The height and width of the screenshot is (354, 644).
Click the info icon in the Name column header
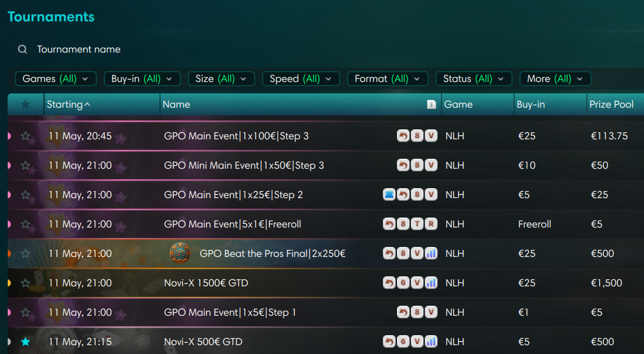pyautogui.click(x=431, y=104)
